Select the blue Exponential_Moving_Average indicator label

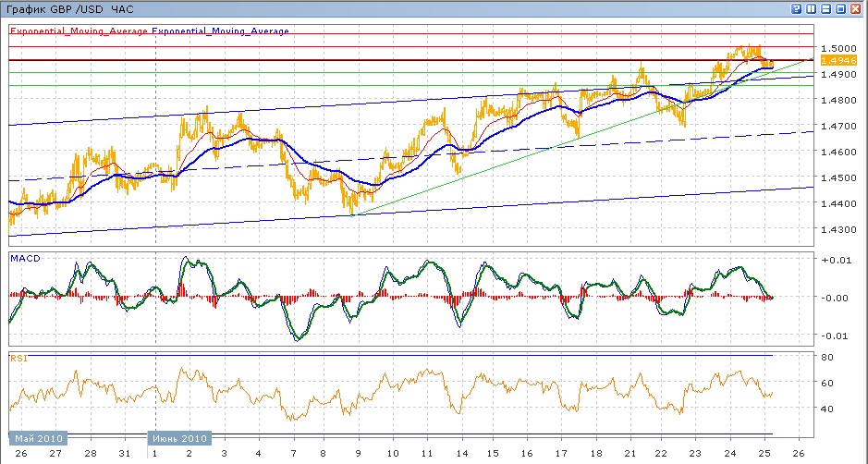click(x=220, y=31)
